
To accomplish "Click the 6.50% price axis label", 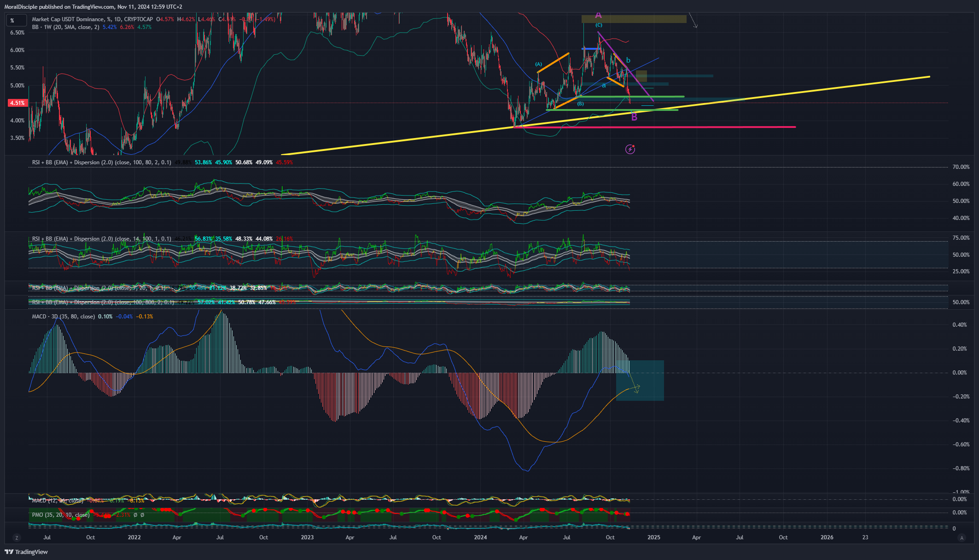I will coord(17,33).
